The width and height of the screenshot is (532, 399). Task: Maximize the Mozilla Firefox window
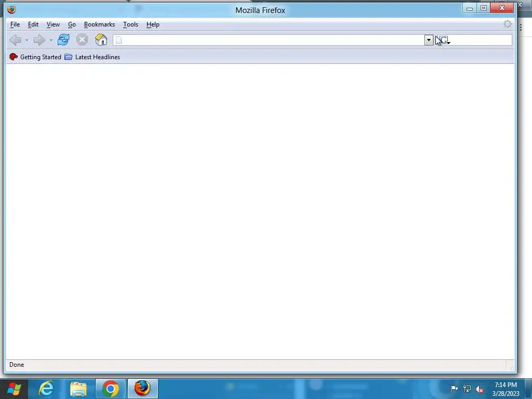pos(484,8)
